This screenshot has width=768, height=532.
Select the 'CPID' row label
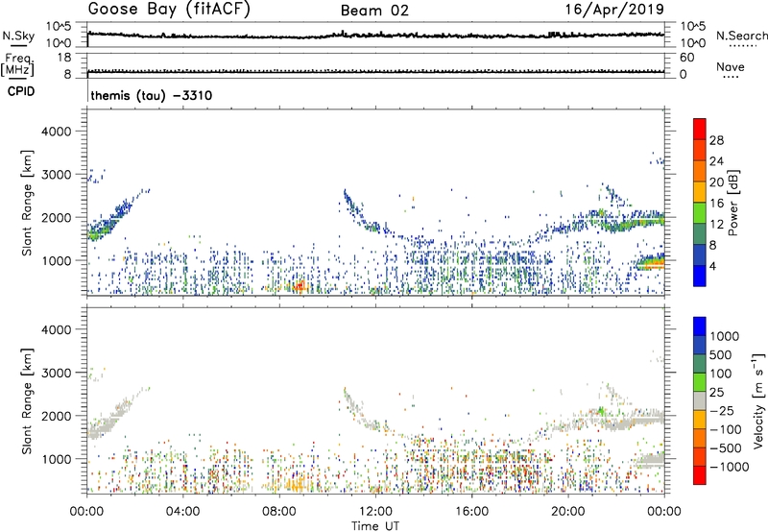pyautogui.click(x=21, y=91)
